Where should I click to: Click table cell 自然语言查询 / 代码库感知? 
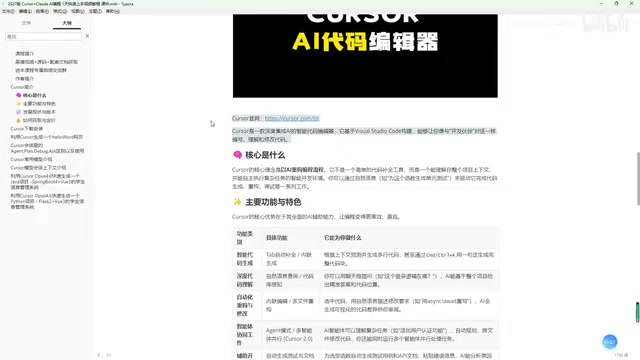click(x=290, y=280)
